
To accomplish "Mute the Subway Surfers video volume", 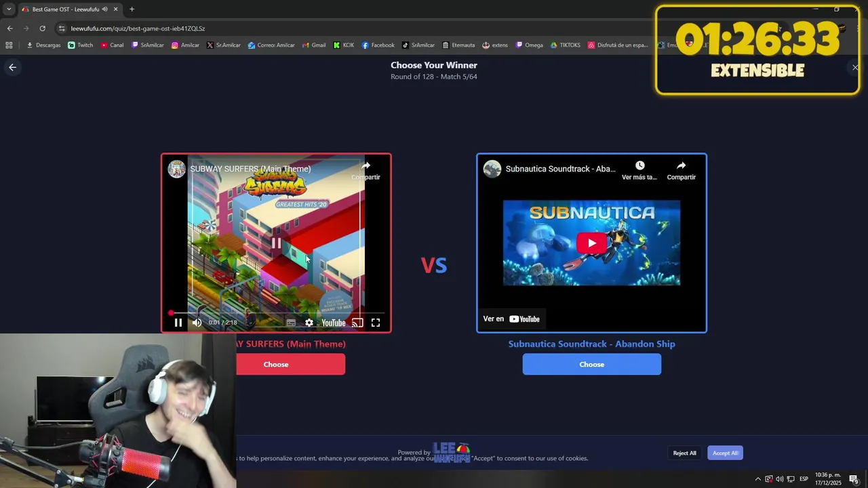I will coord(197,323).
